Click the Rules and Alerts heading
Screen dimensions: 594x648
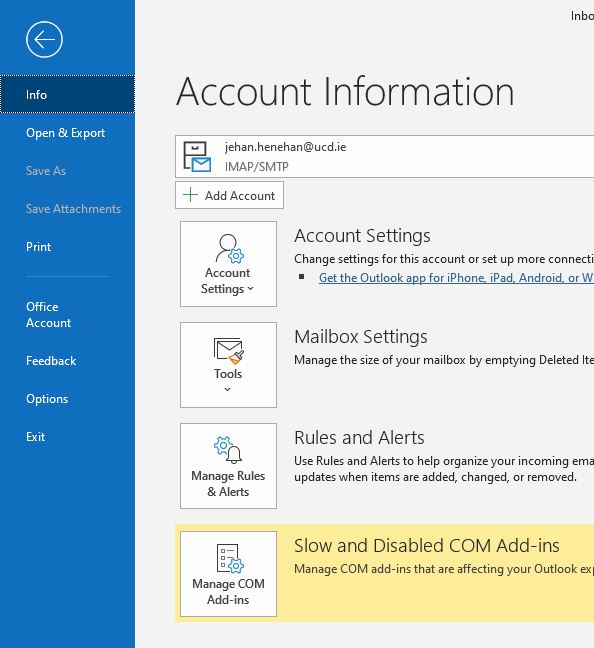(x=359, y=437)
